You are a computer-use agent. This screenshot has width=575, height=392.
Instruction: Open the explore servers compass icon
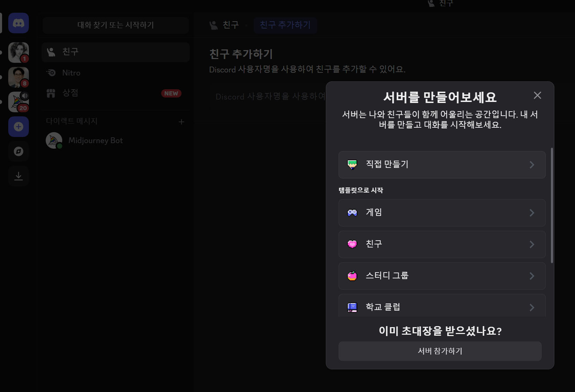19,151
